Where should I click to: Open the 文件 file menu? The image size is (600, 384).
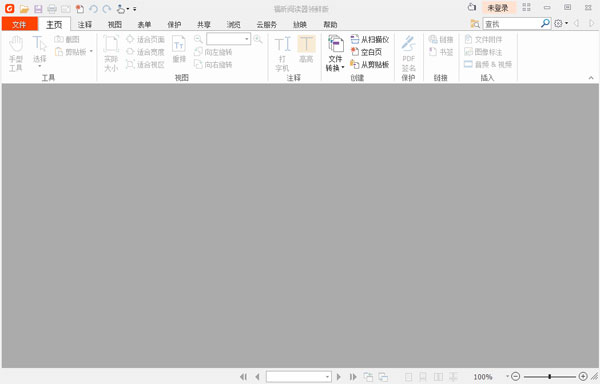19,24
